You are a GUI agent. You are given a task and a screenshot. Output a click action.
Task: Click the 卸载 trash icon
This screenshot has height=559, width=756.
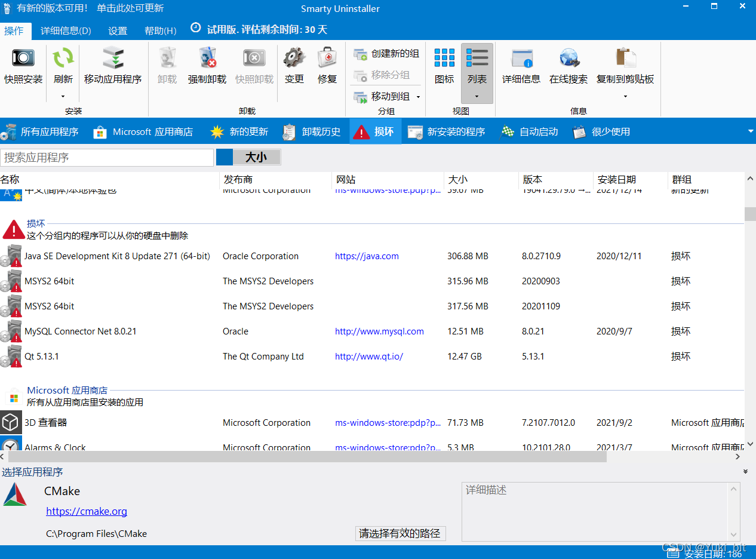(x=167, y=58)
